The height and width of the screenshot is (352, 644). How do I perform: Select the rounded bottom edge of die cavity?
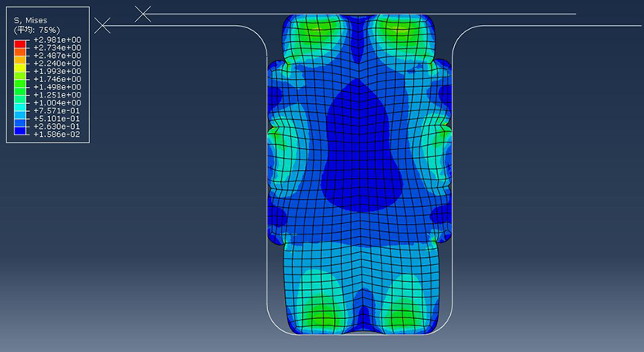[360, 333]
